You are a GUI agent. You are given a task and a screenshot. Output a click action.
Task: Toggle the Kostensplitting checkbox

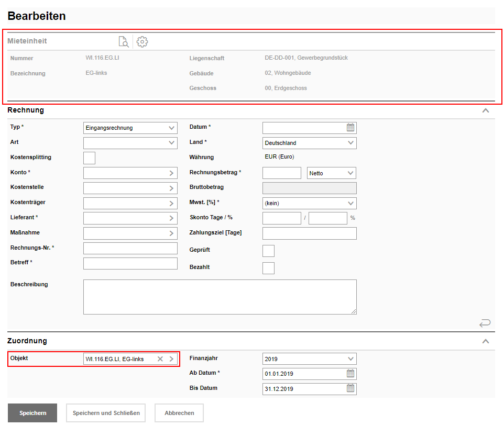pos(90,158)
